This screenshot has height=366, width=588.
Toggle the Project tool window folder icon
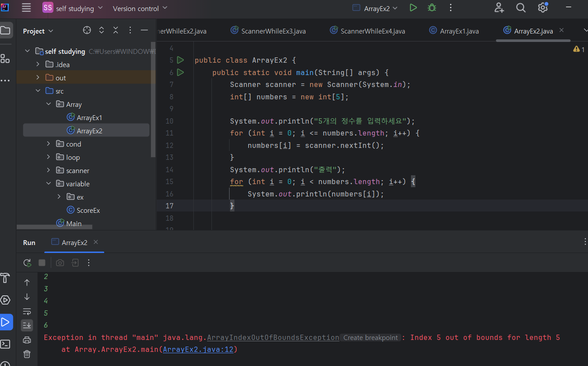tap(5, 30)
